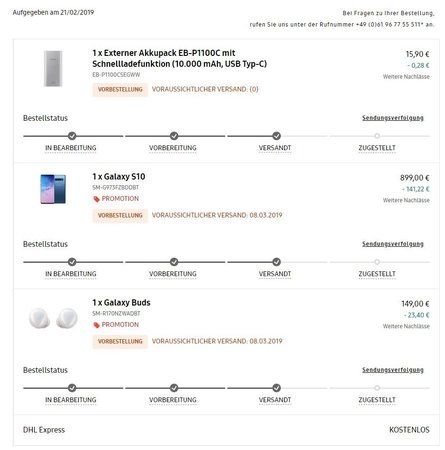Click the external Akkupack product thumbnail
The height and width of the screenshot is (450, 445).
(53, 69)
